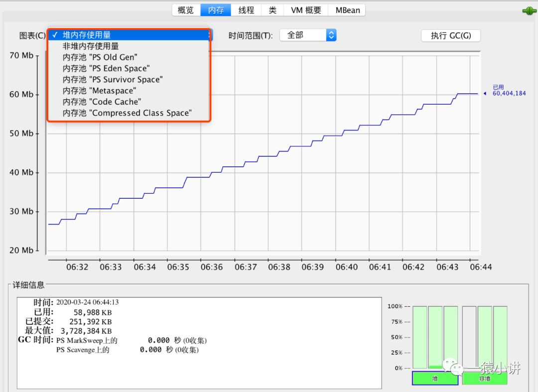Pick 内存池 "Compressed Class Space" option
The height and width of the screenshot is (392, 538).
(129, 113)
